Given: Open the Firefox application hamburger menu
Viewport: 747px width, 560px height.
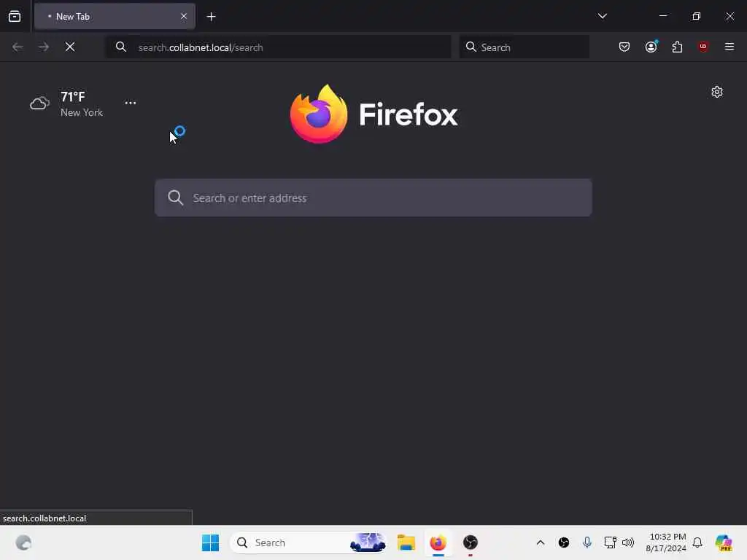Looking at the screenshot, I should (729, 47).
